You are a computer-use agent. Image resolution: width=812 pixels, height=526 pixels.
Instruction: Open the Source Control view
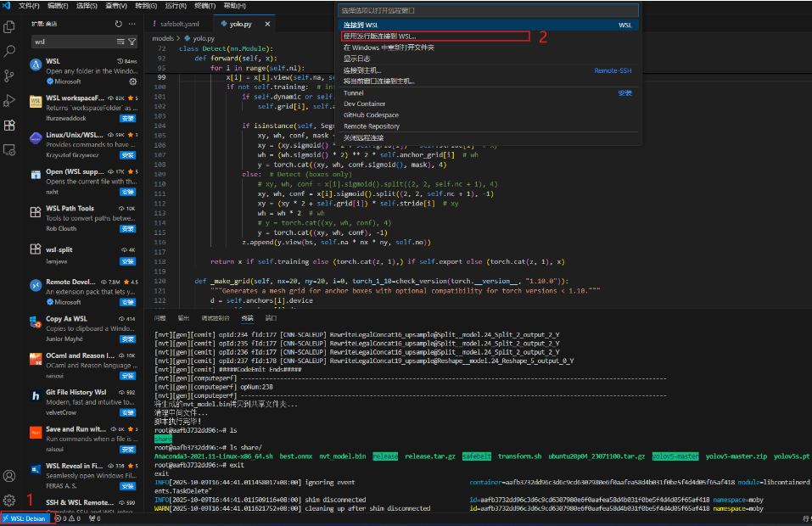tap(11, 76)
